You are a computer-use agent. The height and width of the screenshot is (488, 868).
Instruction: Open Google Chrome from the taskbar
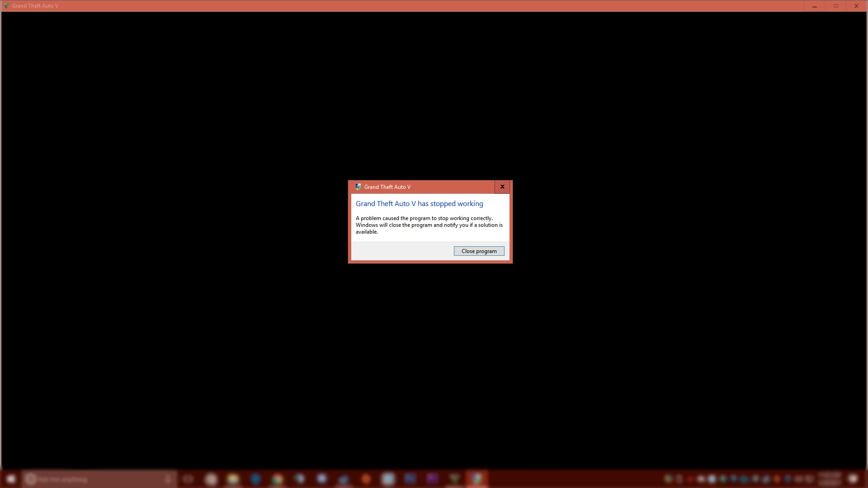coord(277,479)
